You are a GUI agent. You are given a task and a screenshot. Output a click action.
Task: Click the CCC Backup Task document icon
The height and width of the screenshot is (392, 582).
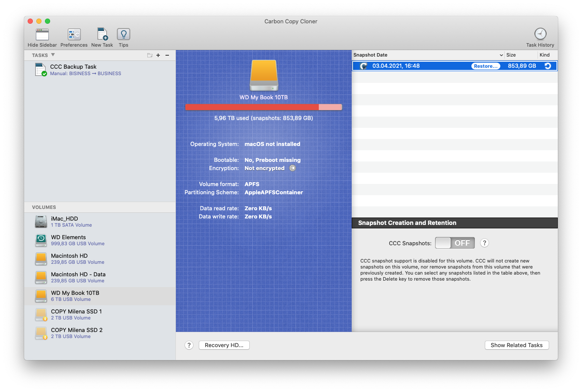pos(41,70)
